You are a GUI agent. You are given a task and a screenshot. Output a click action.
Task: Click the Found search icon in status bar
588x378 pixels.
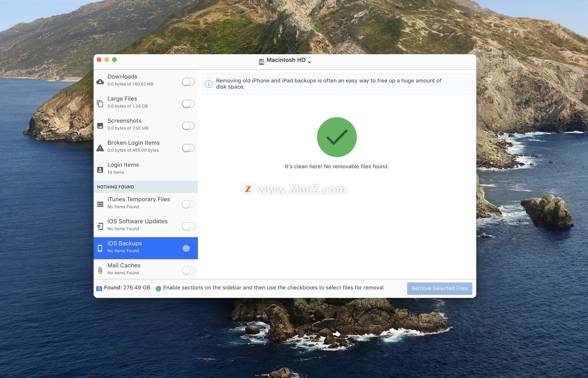click(x=99, y=288)
